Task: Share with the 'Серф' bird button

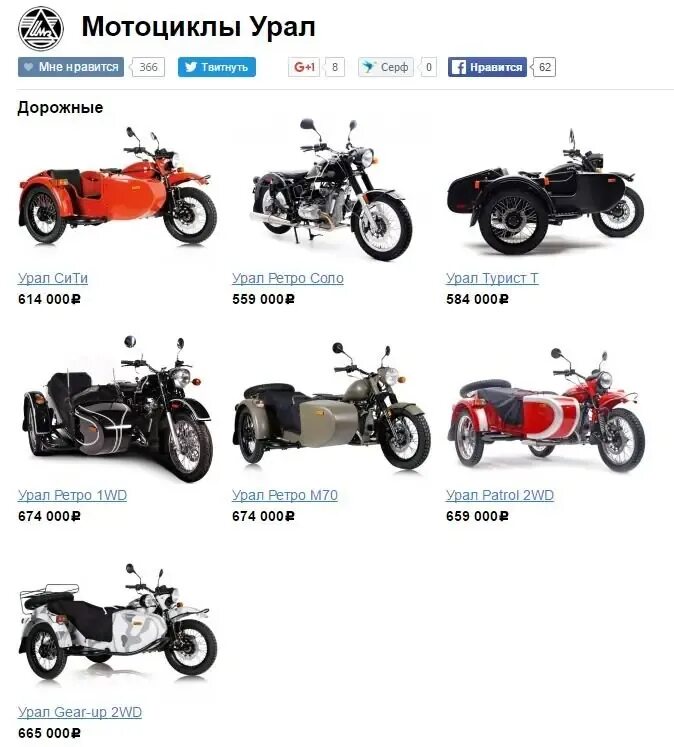Action: click(386, 67)
